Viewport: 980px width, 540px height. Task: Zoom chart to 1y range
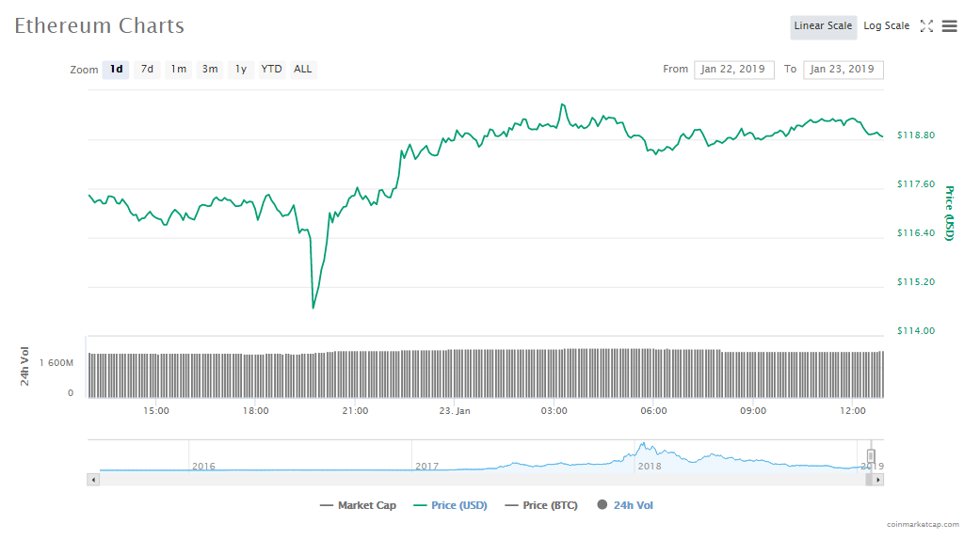coord(241,69)
